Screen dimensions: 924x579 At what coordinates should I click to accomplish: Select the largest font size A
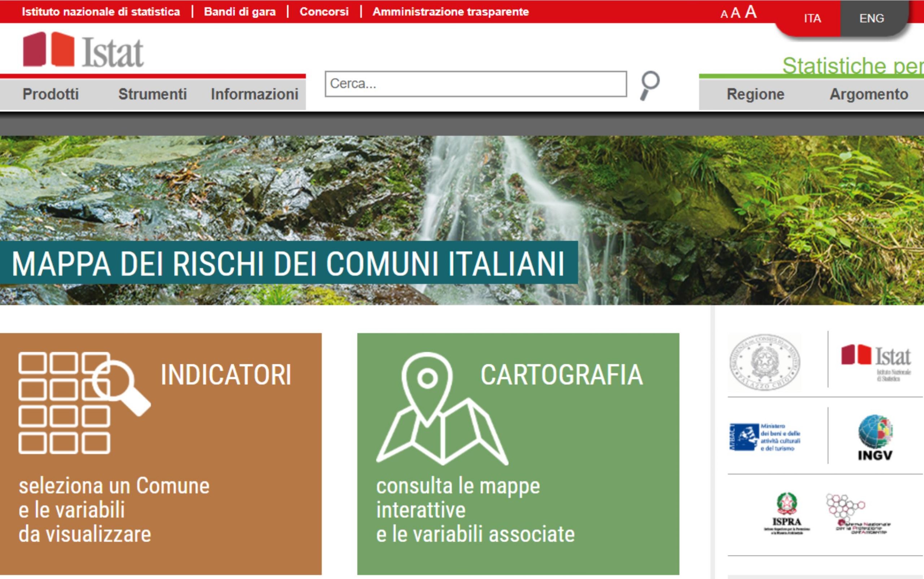click(x=750, y=12)
